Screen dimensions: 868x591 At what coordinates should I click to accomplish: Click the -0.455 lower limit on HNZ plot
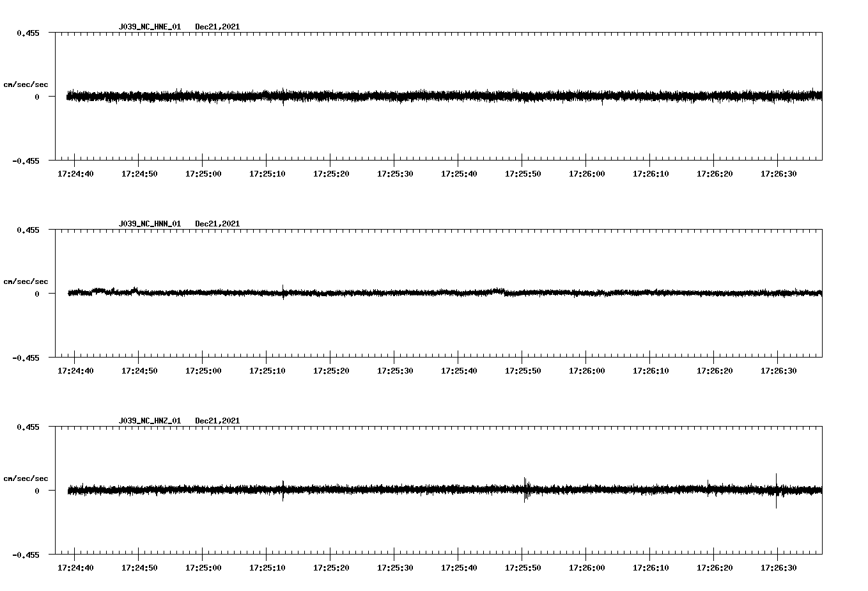(26, 555)
